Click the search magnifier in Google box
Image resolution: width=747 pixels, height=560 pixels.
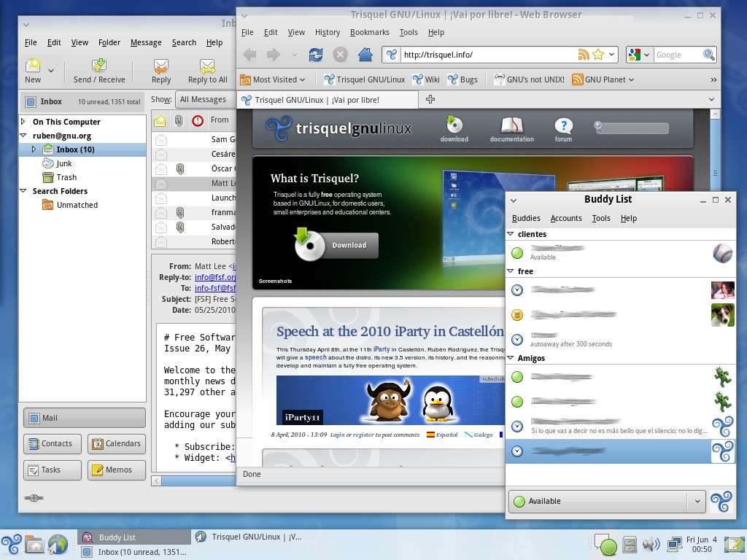pyautogui.click(x=709, y=55)
